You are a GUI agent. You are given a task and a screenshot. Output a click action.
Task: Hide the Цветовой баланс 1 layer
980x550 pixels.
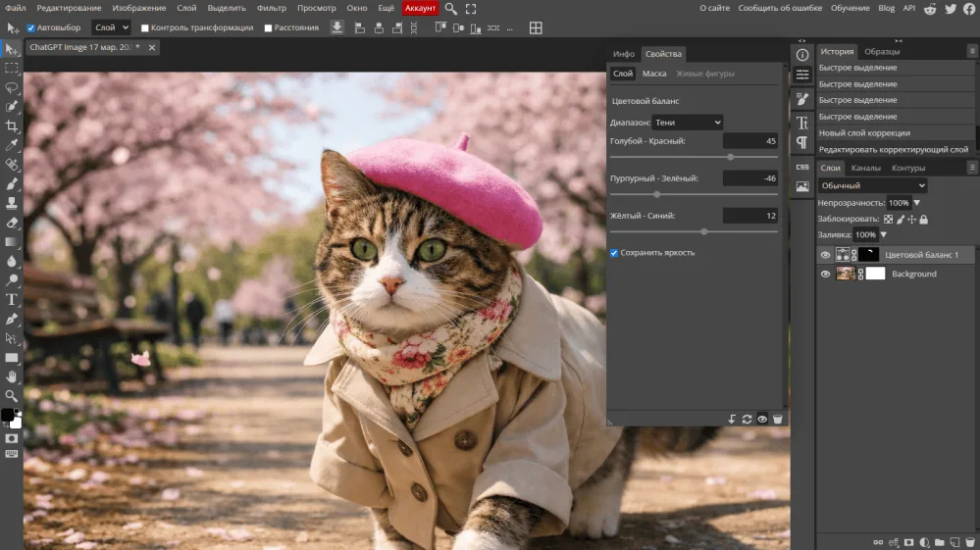click(x=825, y=255)
